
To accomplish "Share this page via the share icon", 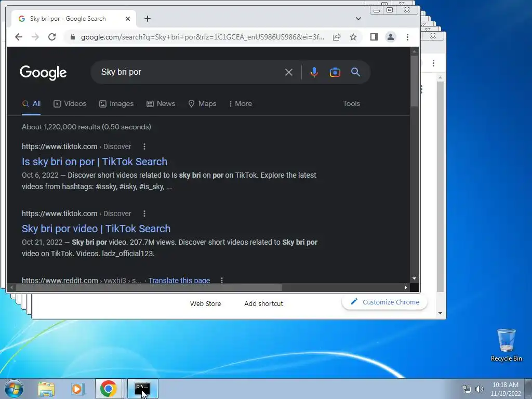I will [337, 37].
